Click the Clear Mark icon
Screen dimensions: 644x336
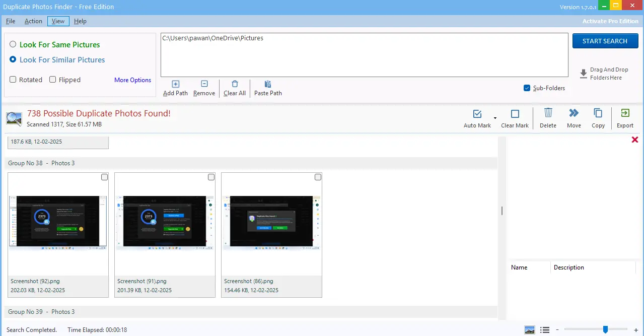tap(515, 114)
